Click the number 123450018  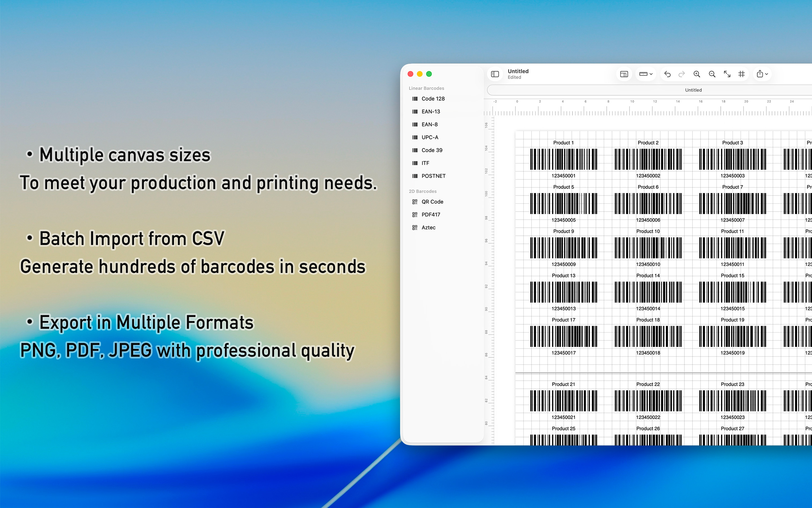(x=648, y=353)
